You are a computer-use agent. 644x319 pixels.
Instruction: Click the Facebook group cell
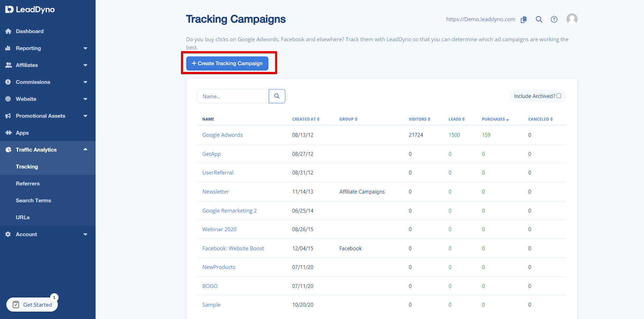tap(351, 249)
